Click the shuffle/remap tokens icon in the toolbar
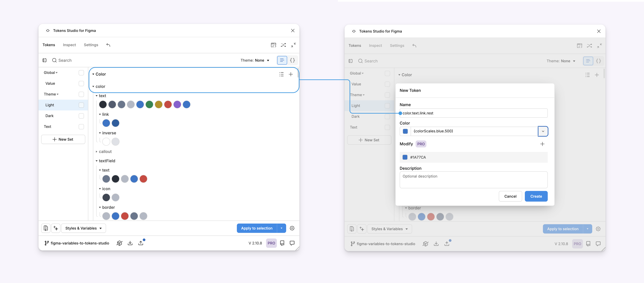This screenshot has width=644, height=283. click(x=283, y=45)
